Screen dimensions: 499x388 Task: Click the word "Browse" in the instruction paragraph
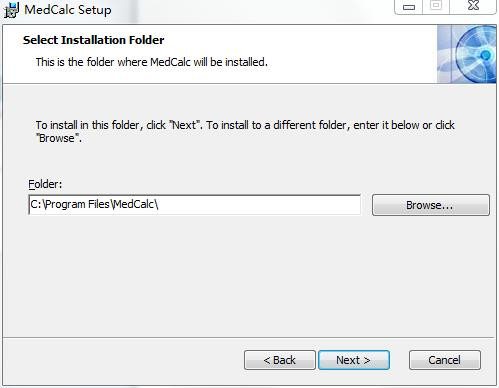tap(57, 138)
